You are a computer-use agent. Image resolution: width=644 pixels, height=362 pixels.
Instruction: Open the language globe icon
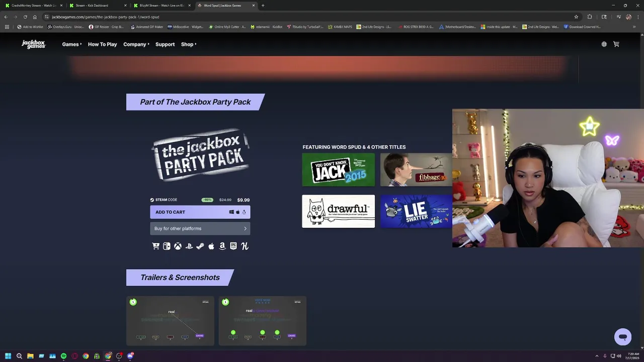tap(604, 44)
